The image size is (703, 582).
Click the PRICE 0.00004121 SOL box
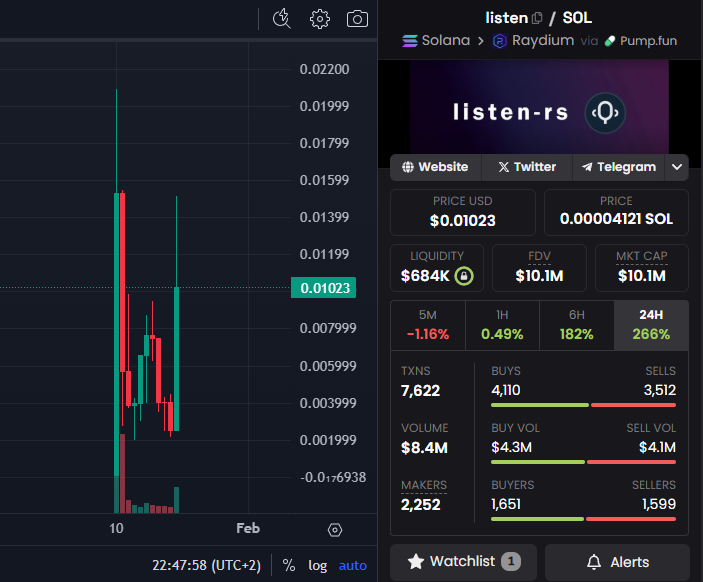point(616,212)
